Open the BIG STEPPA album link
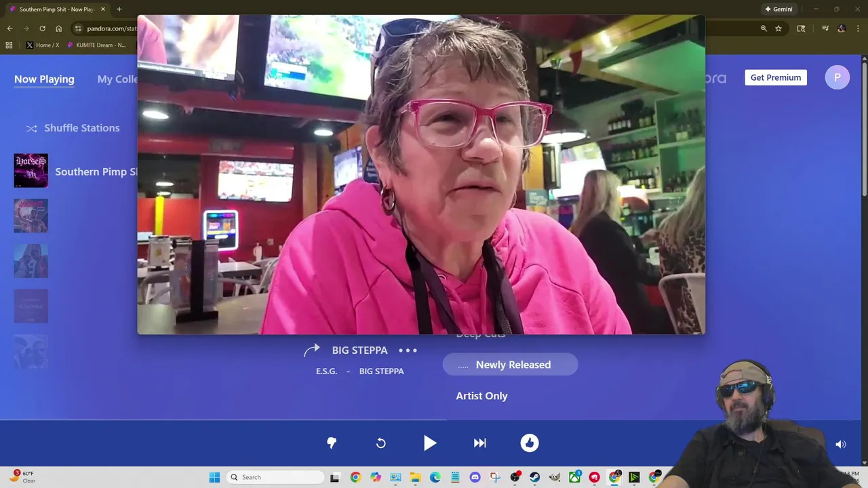 (382, 371)
